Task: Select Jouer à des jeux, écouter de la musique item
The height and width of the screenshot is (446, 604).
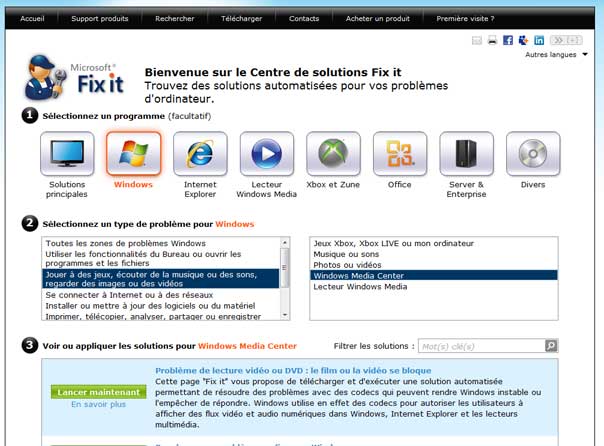Action: click(x=161, y=279)
